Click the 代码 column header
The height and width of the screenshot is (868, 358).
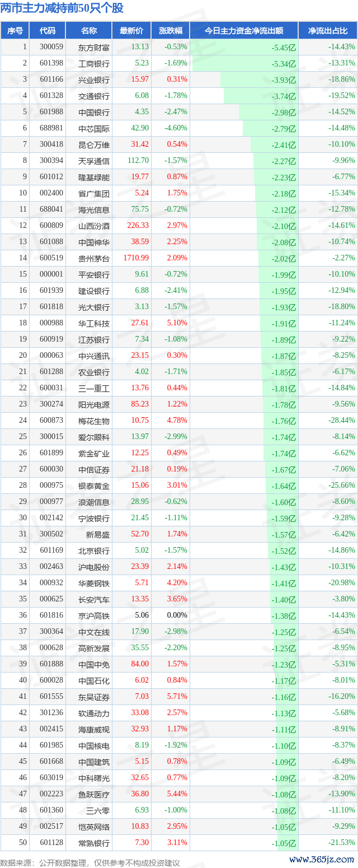coord(48,31)
